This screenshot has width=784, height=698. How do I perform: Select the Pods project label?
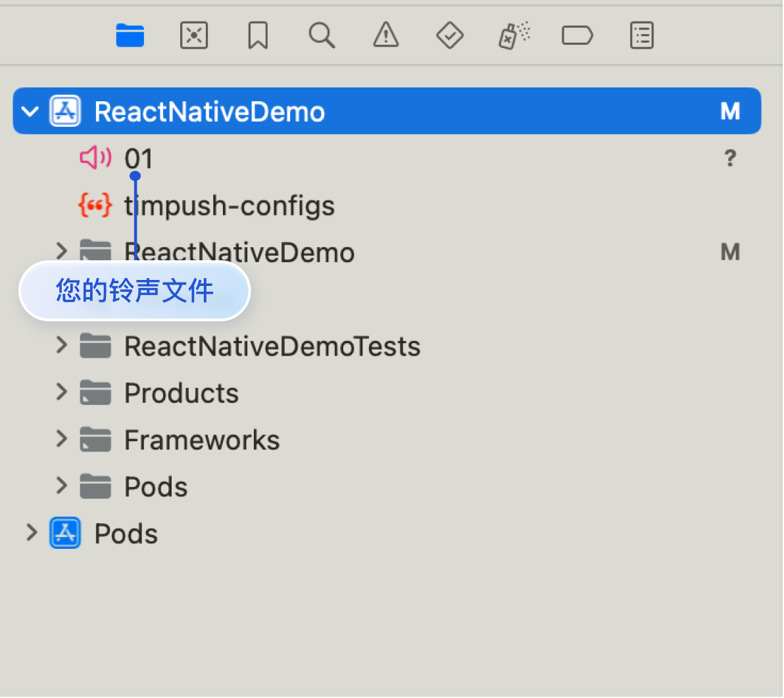coord(126,534)
